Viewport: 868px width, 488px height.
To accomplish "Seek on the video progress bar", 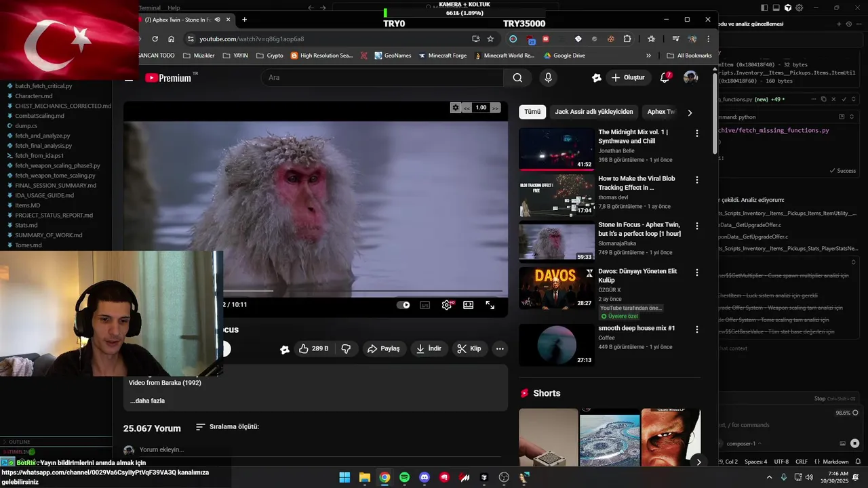I will (x=364, y=291).
